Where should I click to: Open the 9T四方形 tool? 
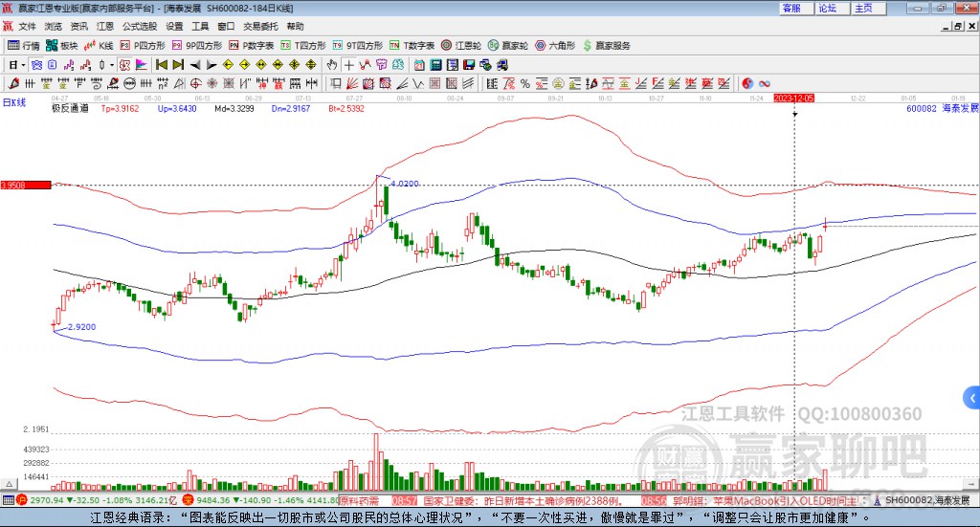(364, 45)
